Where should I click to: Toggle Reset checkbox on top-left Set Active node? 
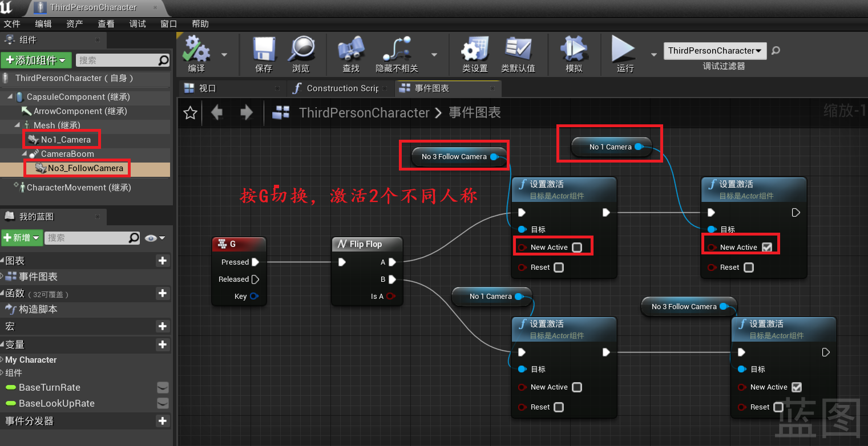[559, 267]
